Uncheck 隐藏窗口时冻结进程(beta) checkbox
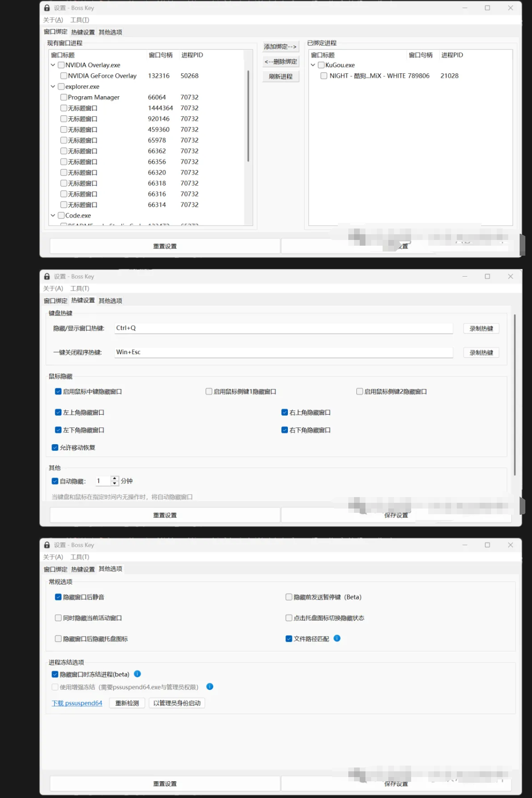Screen dimensions: 532x798 click(x=55, y=674)
